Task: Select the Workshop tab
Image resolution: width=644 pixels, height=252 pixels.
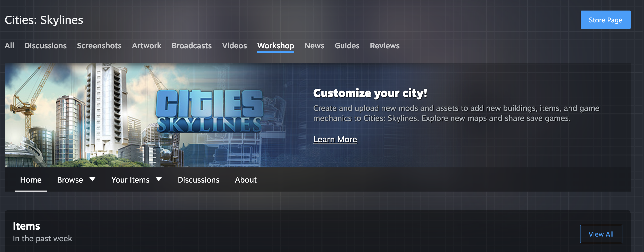Action: [x=276, y=46]
